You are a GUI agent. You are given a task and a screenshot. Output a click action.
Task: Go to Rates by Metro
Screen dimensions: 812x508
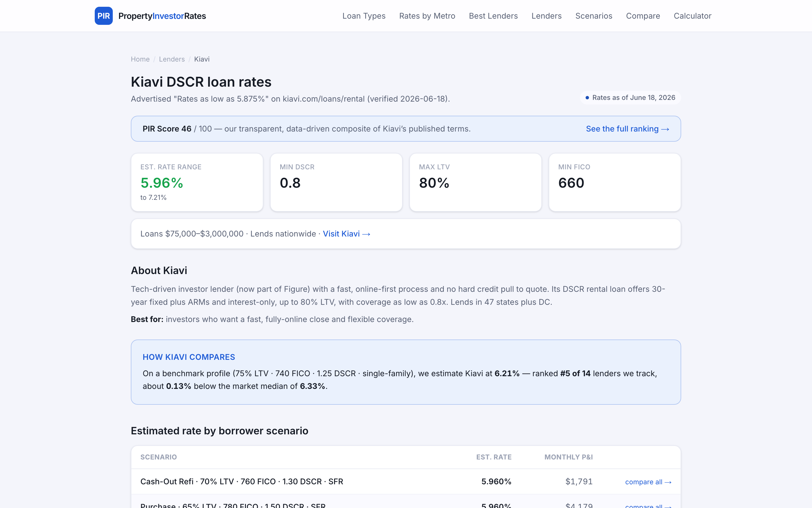pyautogui.click(x=427, y=16)
